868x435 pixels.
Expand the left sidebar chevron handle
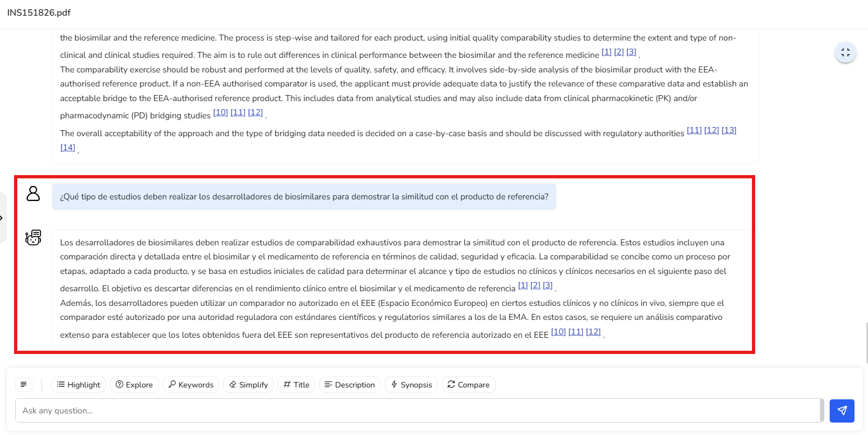pos(2,218)
